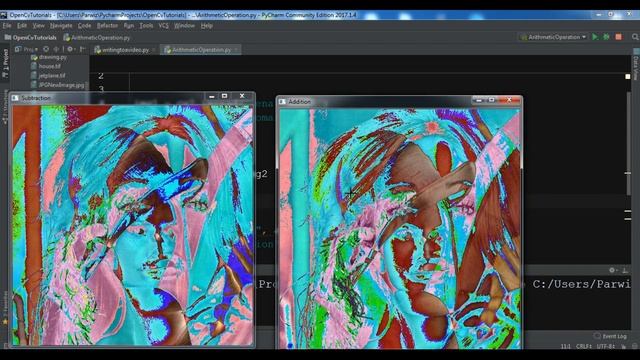This screenshot has height=360, width=640.
Task: Click the Run panel hide icon
Action: point(624,270)
